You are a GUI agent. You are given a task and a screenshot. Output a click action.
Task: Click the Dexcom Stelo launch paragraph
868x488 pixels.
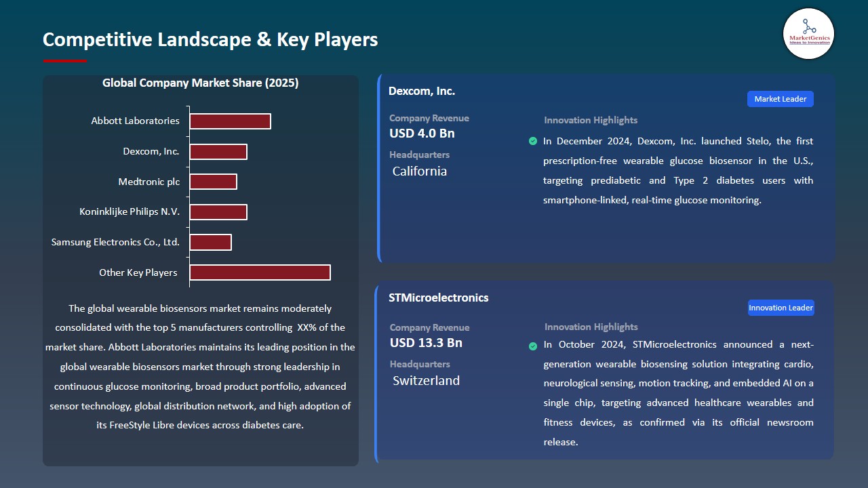(x=678, y=171)
